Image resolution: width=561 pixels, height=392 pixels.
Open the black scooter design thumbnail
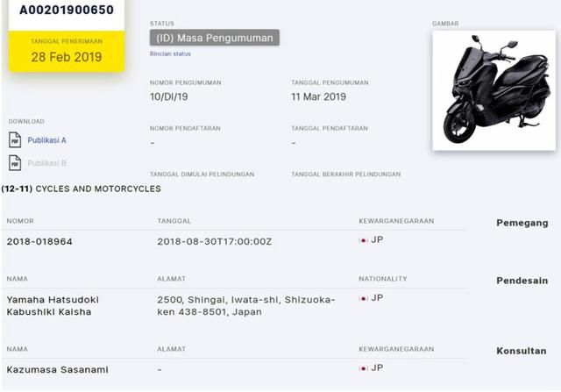(x=494, y=90)
